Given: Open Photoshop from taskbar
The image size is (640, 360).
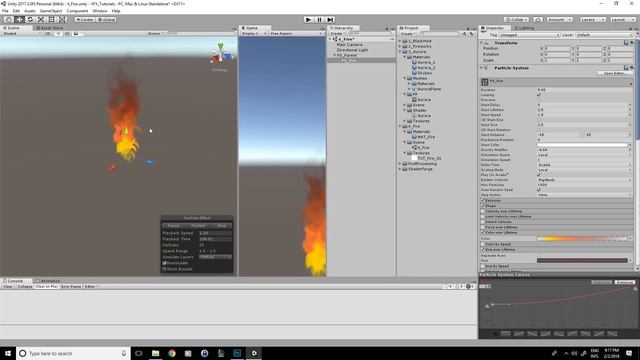Looking at the screenshot, I should pyautogui.click(x=237, y=353).
